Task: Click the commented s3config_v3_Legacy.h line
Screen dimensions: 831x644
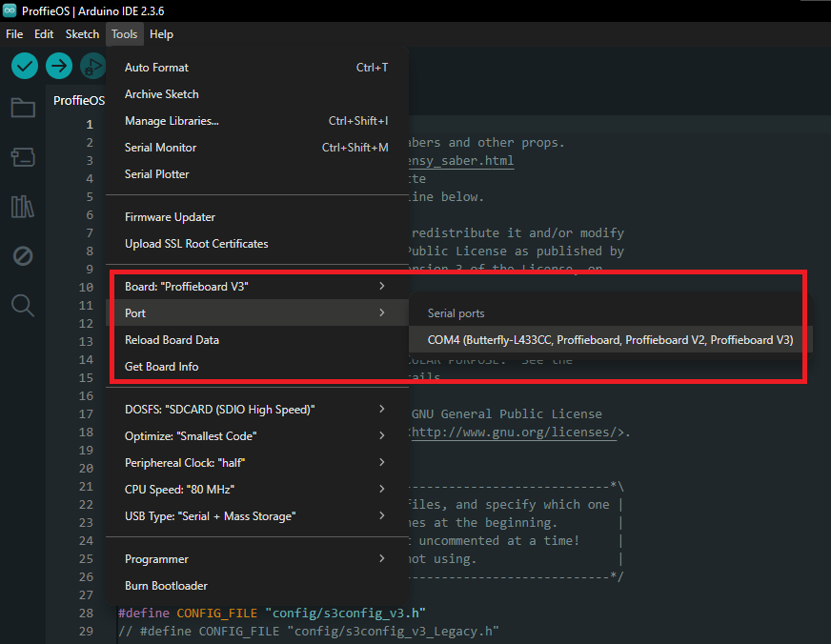Action: [x=309, y=631]
